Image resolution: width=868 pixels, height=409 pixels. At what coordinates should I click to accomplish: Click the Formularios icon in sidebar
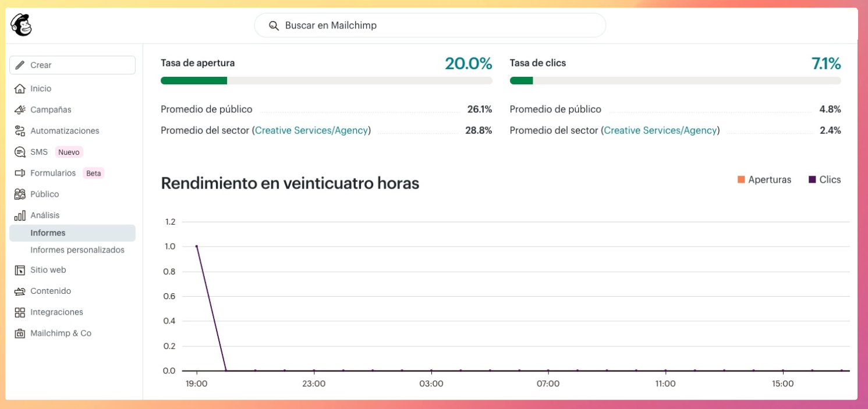pyautogui.click(x=20, y=173)
